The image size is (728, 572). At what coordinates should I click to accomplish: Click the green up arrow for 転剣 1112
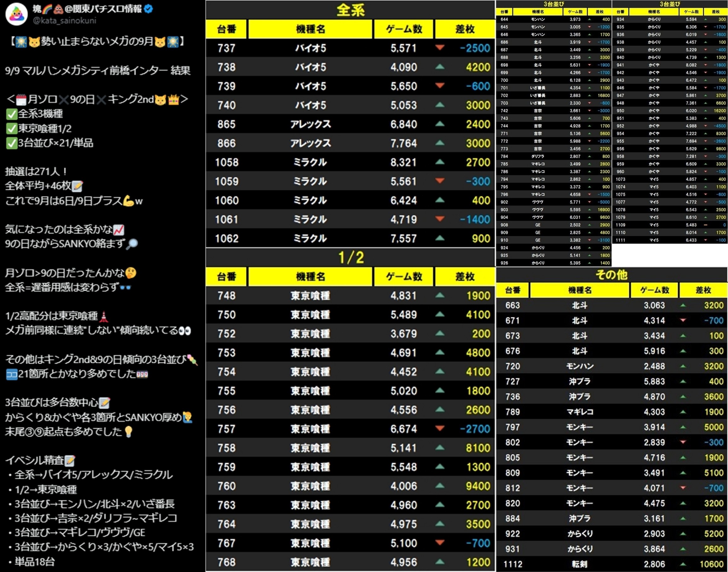point(683,564)
